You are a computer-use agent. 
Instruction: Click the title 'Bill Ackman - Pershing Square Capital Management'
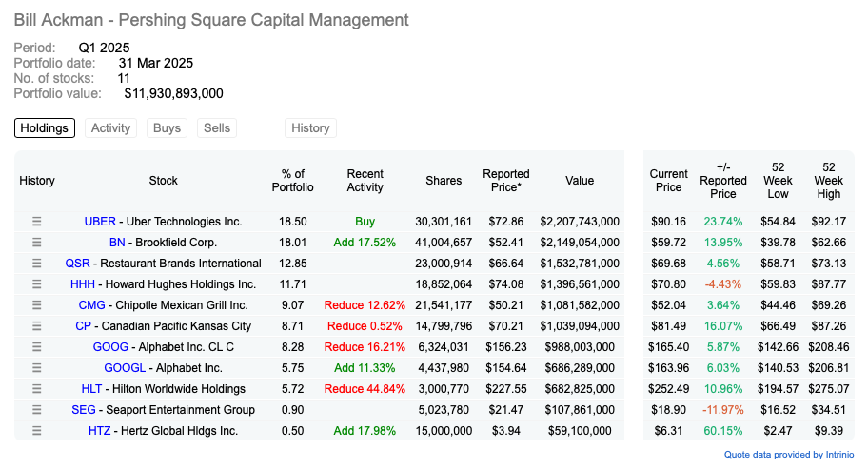tap(211, 20)
